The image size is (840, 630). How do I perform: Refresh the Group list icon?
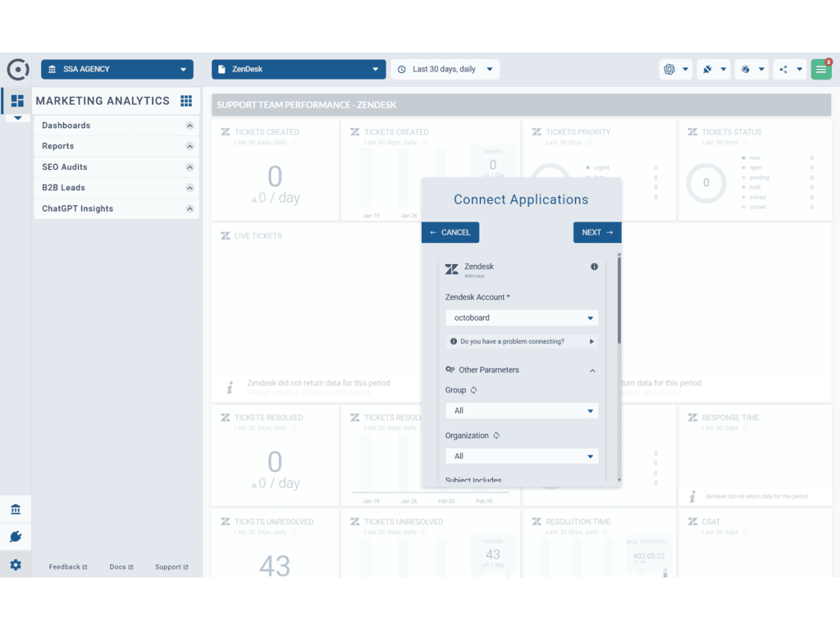point(474,390)
